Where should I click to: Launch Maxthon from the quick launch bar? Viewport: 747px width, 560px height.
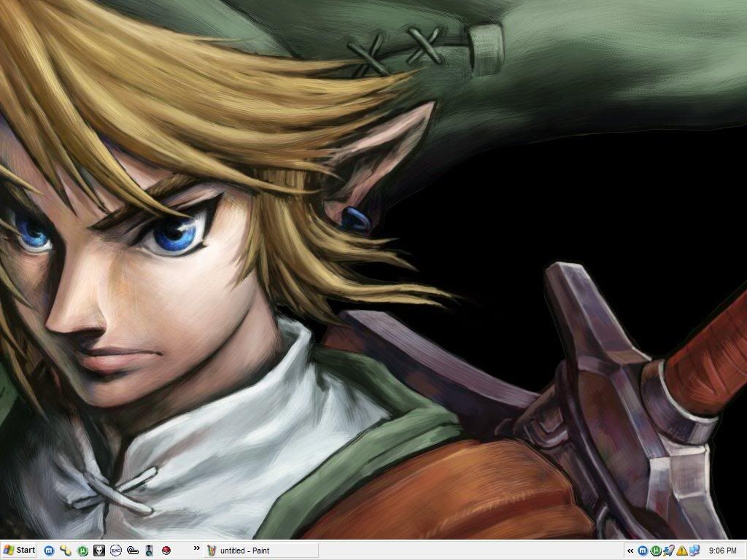click(x=49, y=551)
